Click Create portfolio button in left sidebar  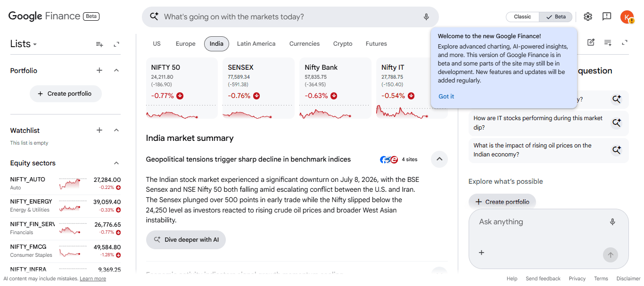point(66,94)
